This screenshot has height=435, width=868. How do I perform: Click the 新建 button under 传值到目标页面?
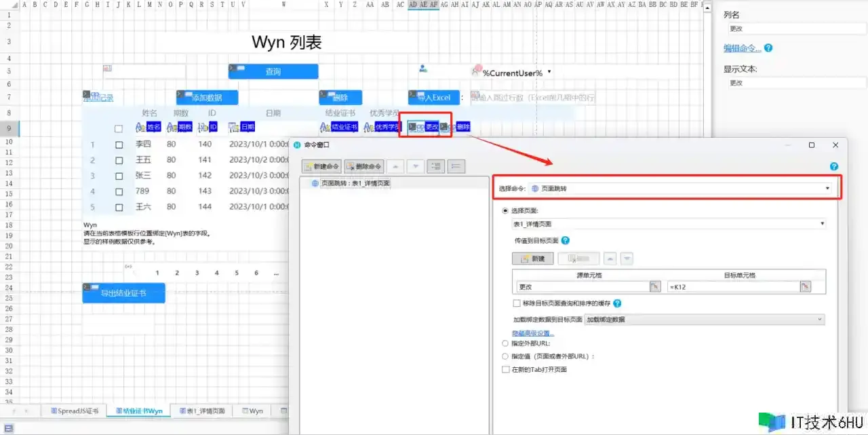point(532,259)
